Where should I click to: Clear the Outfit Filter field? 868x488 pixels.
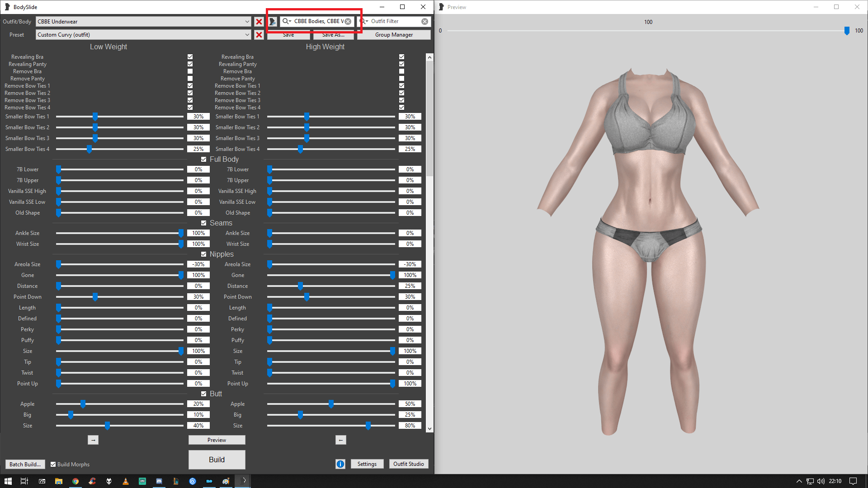(425, 21)
